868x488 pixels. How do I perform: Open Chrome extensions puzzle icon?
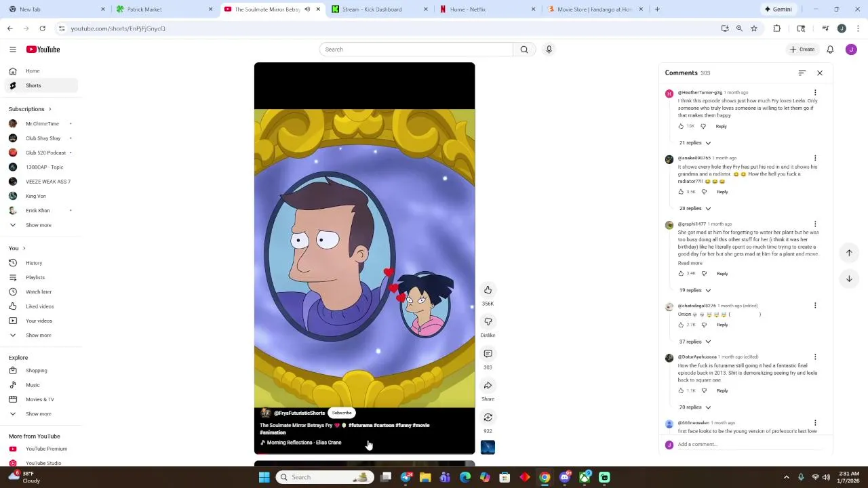[x=777, y=28]
